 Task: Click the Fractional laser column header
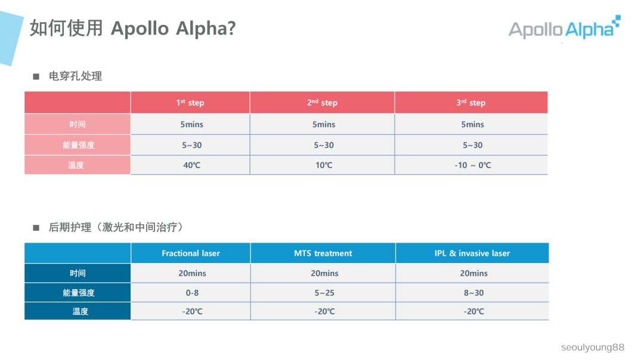pos(191,253)
